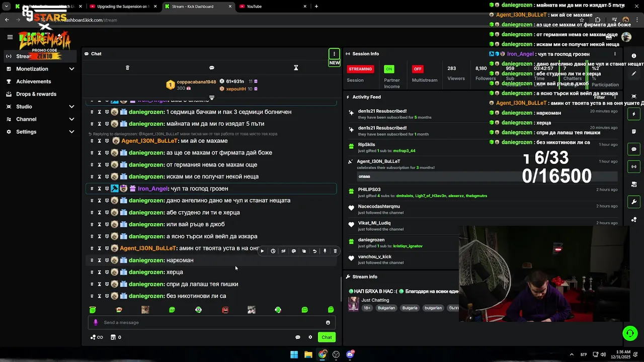The height and width of the screenshot is (362, 644).
Task: Click the 18+ tag in Stream info
Action: coord(367,308)
